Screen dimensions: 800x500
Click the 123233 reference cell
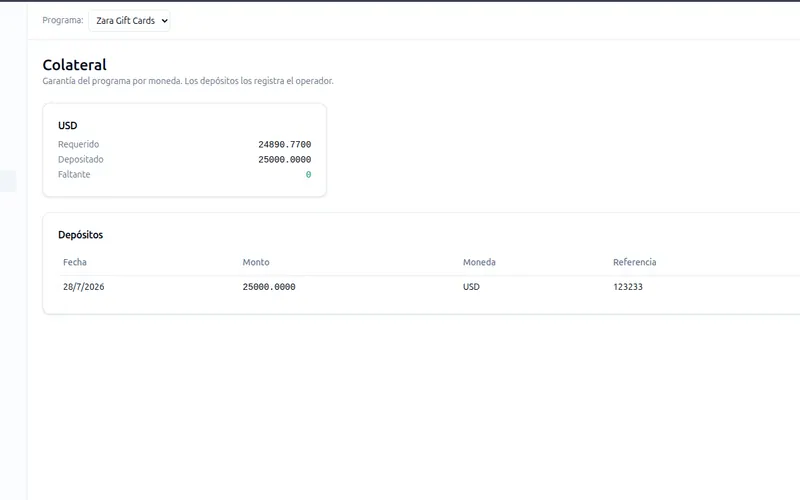pyautogui.click(x=628, y=287)
